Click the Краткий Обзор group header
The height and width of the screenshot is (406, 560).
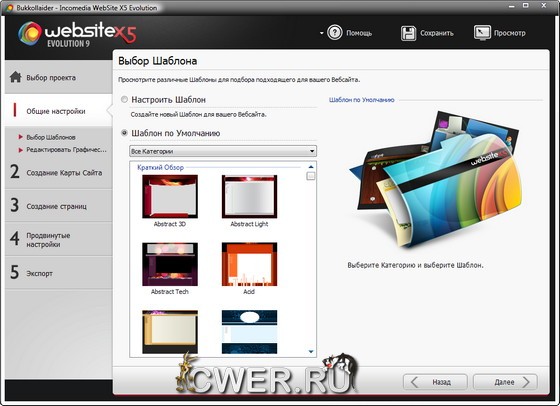click(x=160, y=167)
